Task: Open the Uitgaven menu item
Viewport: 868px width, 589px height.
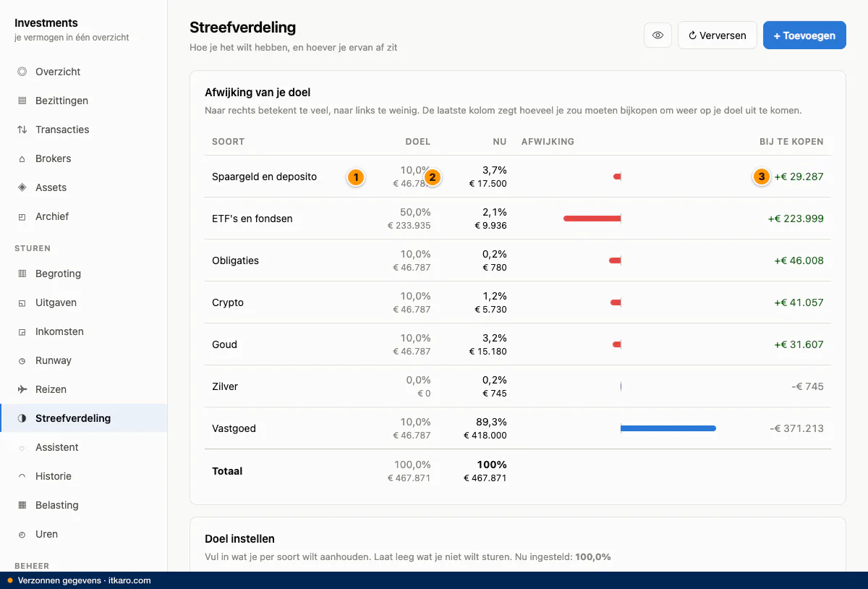Action: (83, 302)
